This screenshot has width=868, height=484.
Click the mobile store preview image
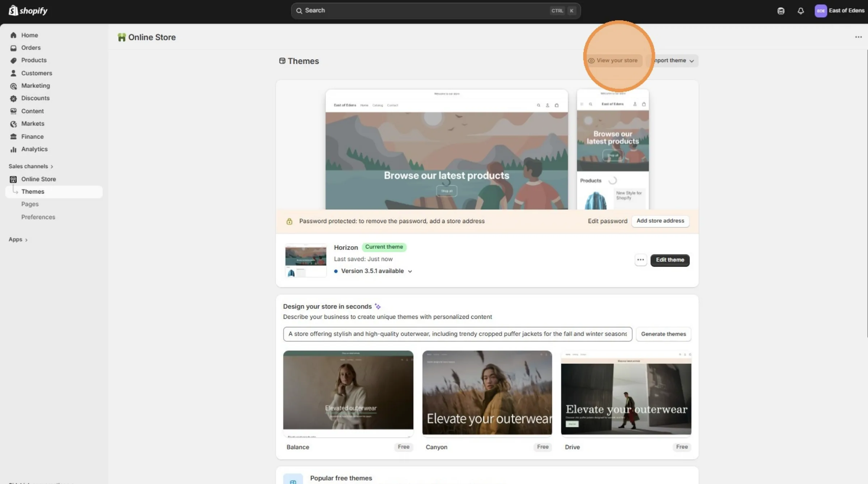[613, 149]
